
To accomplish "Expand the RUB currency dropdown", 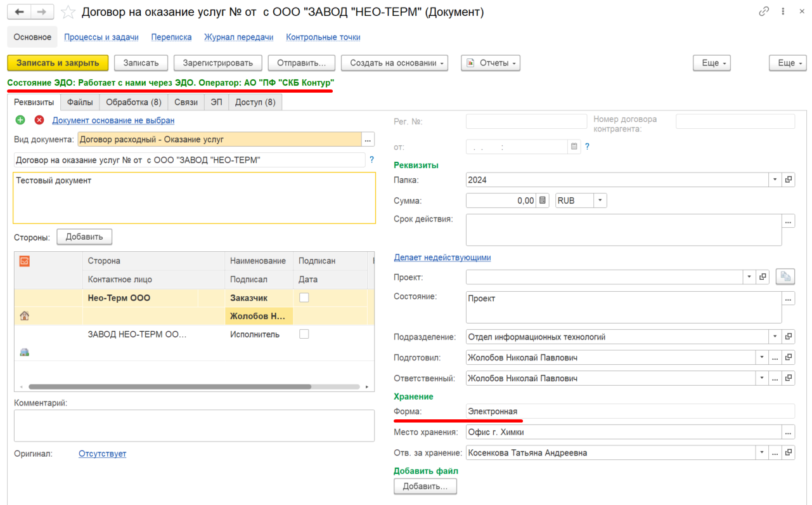I will (x=600, y=200).
